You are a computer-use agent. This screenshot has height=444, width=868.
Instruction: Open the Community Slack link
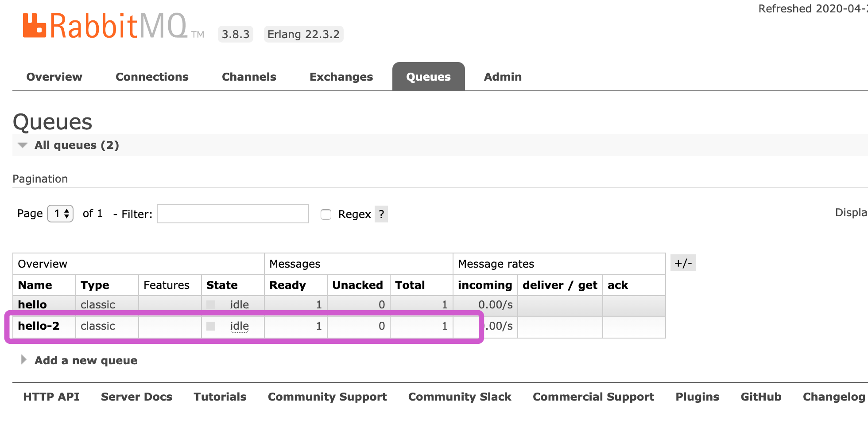[460, 397]
